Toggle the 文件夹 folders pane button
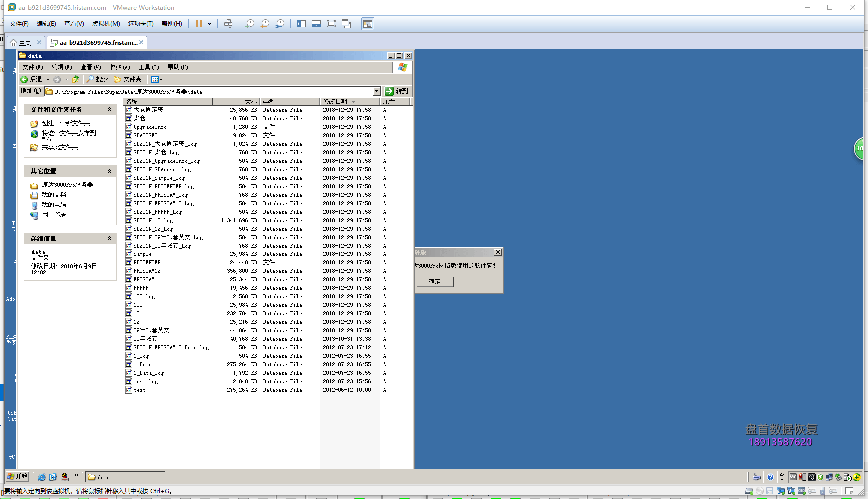This screenshot has width=868, height=499. click(x=128, y=79)
